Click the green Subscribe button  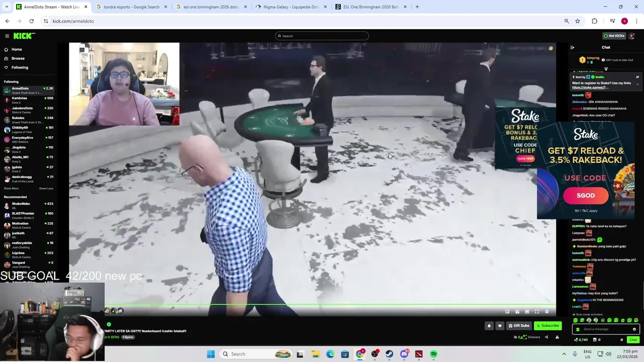click(547, 326)
